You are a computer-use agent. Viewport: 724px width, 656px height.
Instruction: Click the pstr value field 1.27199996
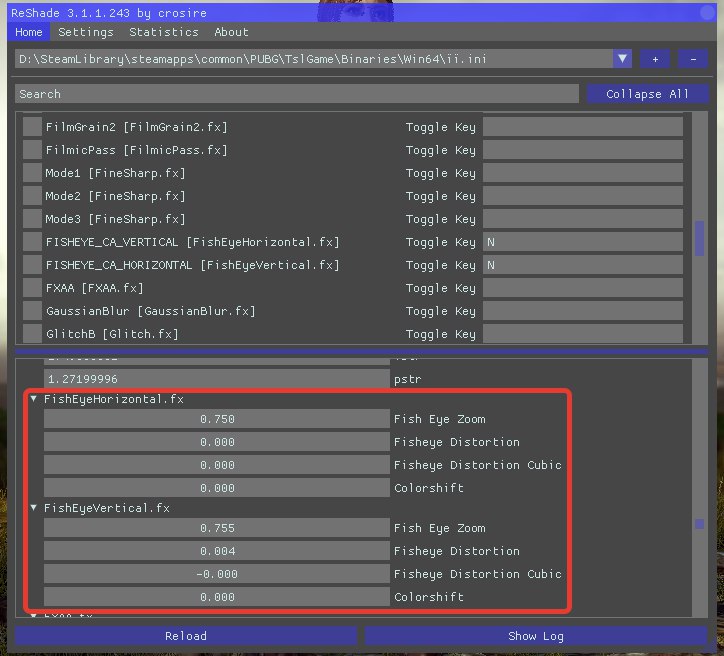pyautogui.click(x=217, y=379)
